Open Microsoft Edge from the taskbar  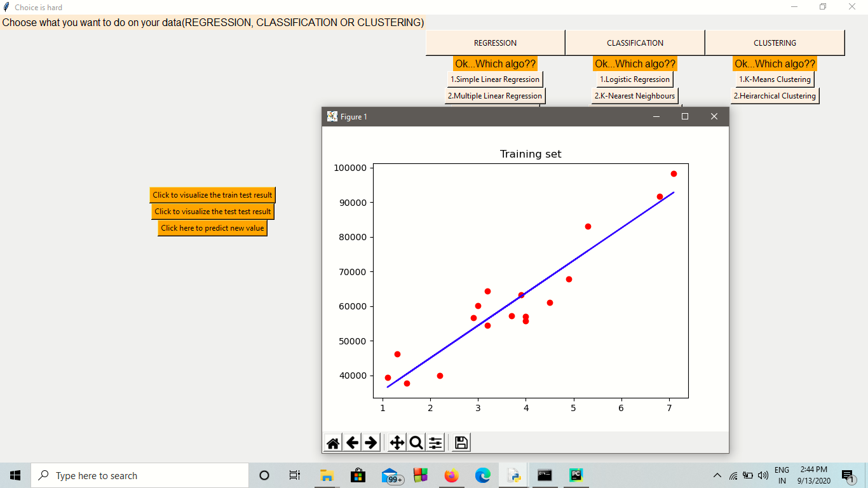[x=483, y=475]
